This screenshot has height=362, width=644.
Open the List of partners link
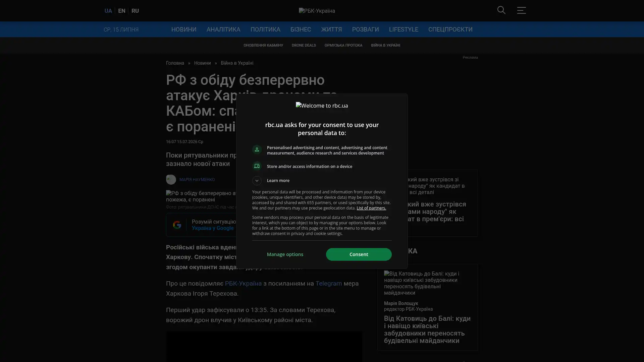371,208
